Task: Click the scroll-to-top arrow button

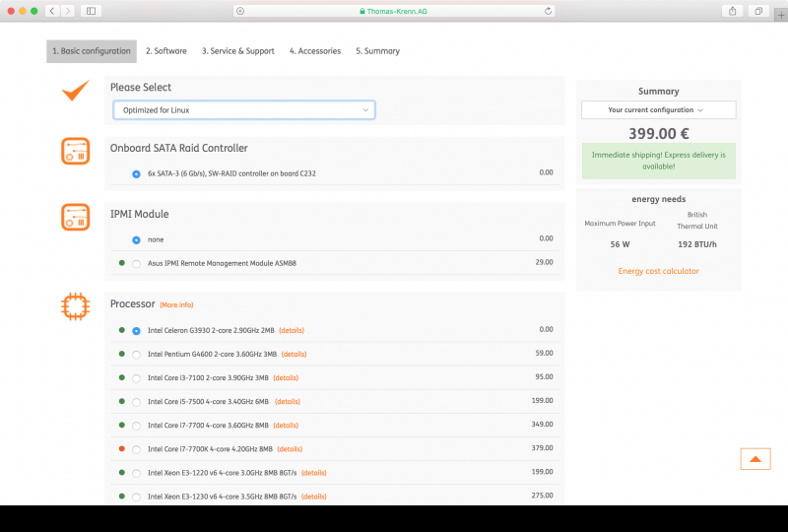Action: [755, 458]
